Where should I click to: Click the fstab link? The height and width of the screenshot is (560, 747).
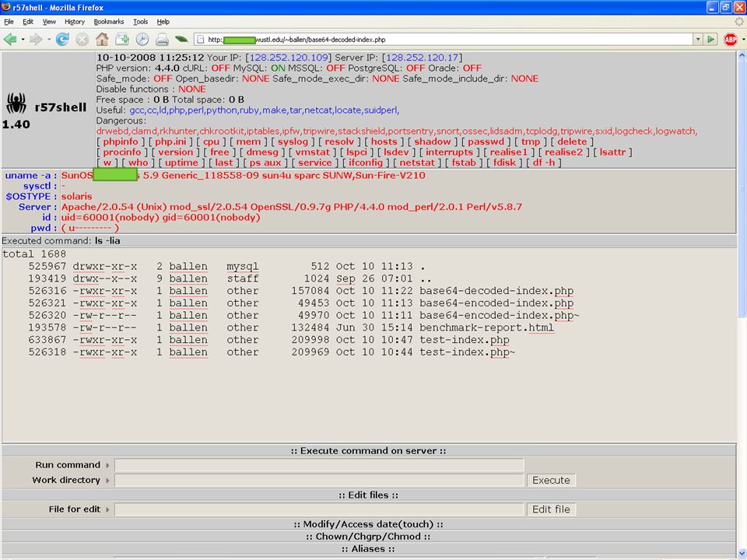tap(464, 163)
